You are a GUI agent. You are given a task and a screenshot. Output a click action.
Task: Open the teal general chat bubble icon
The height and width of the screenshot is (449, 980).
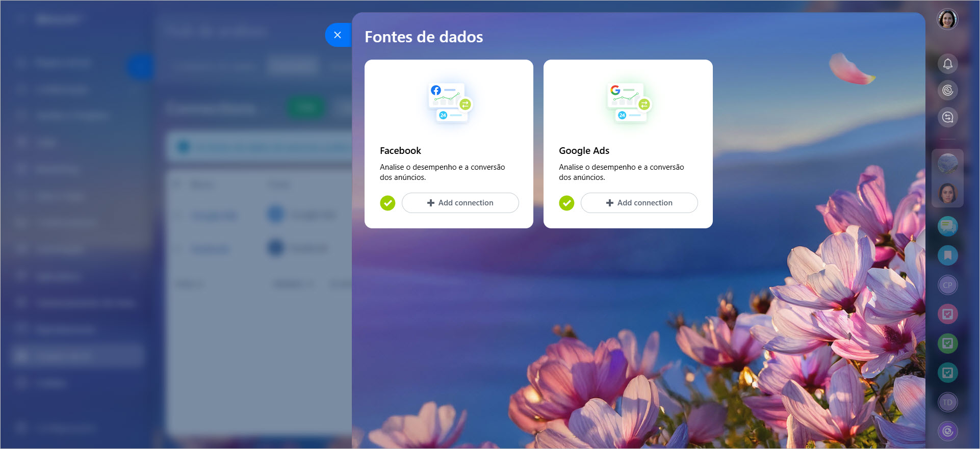pyautogui.click(x=947, y=226)
